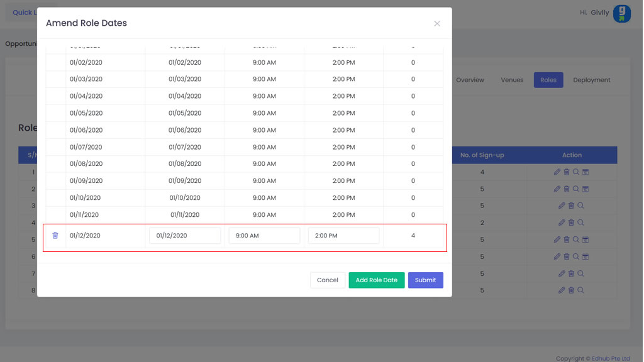Open the Deployment tab
Viewport: 644px width, 362px height.
point(591,80)
